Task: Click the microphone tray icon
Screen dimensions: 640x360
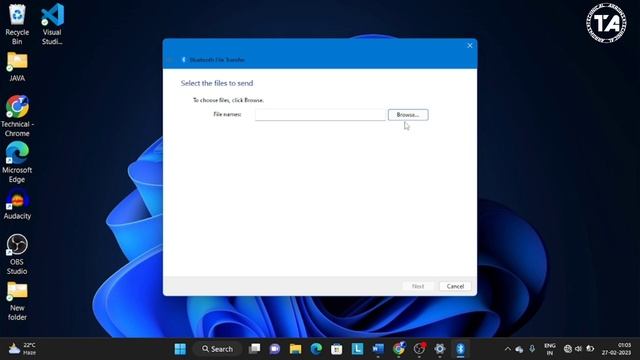Action: [x=532, y=349]
